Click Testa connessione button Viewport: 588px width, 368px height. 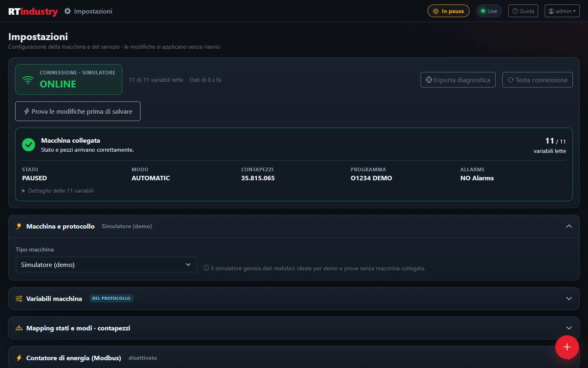pos(537,80)
